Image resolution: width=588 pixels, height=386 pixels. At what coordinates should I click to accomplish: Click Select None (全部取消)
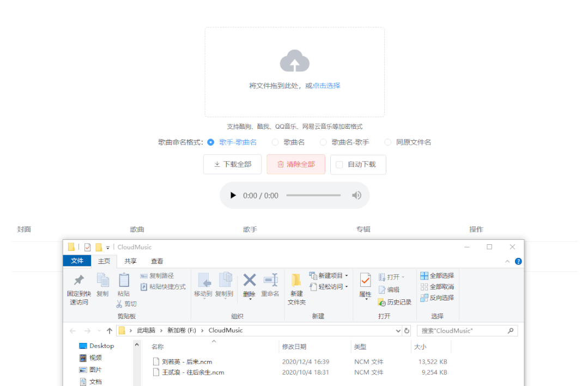tap(437, 287)
